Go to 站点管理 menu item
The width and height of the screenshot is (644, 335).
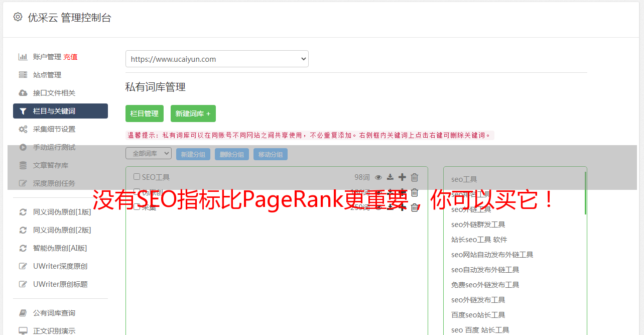point(47,75)
